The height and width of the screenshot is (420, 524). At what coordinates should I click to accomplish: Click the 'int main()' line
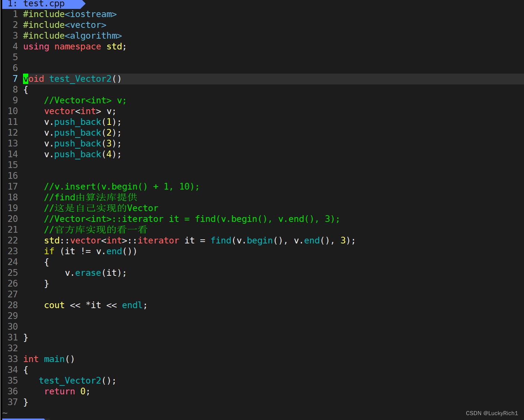click(x=49, y=359)
